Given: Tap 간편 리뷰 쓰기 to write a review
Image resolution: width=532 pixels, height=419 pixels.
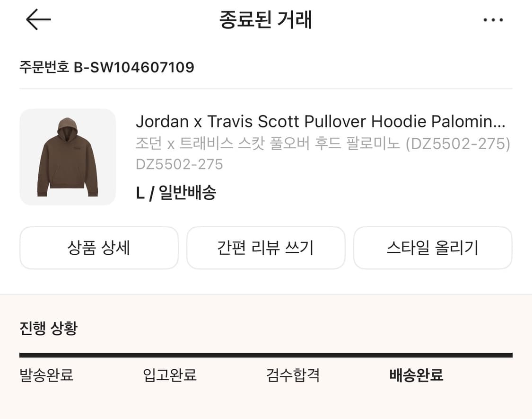Looking at the screenshot, I should pyautogui.click(x=266, y=248).
